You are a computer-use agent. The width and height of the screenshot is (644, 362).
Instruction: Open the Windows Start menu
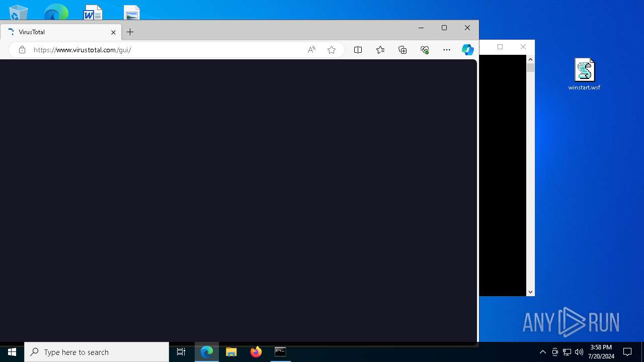pyautogui.click(x=12, y=352)
